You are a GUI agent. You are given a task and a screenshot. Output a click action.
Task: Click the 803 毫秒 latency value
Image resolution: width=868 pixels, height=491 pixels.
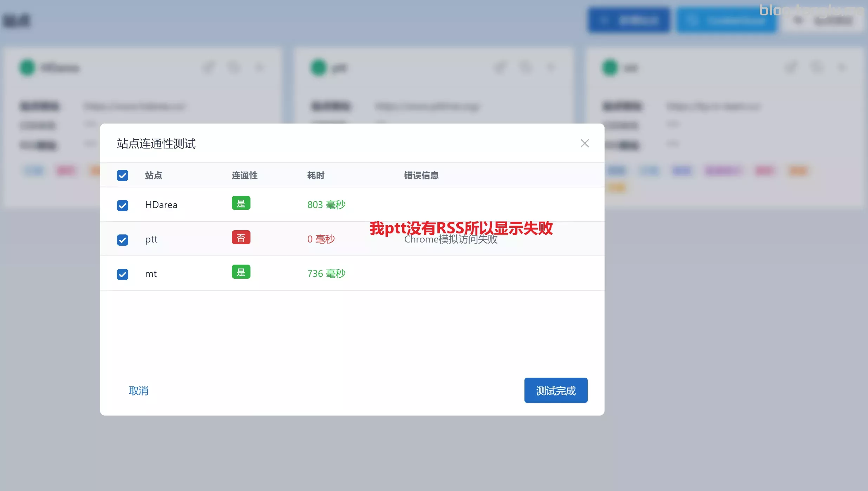click(326, 205)
